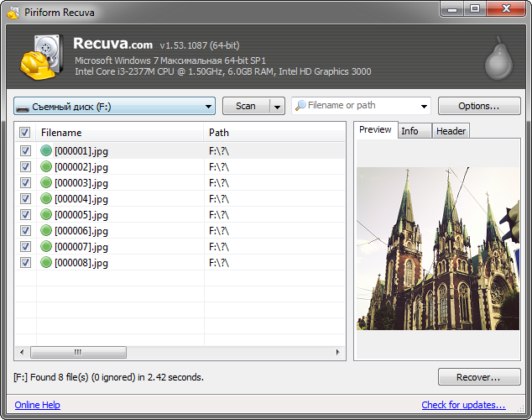Click the Recuva title bar app icon
Image resolution: width=532 pixels, height=420 pixels.
(13, 13)
